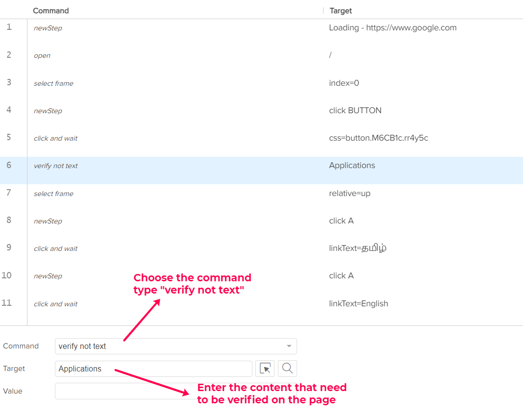Select the select frame relative=up row

[x=53, y=194]
